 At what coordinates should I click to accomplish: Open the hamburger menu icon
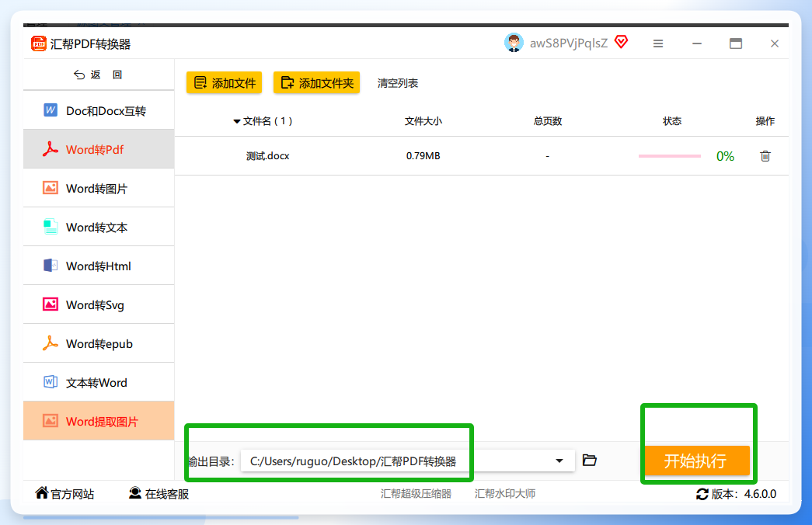pos(657,43)
